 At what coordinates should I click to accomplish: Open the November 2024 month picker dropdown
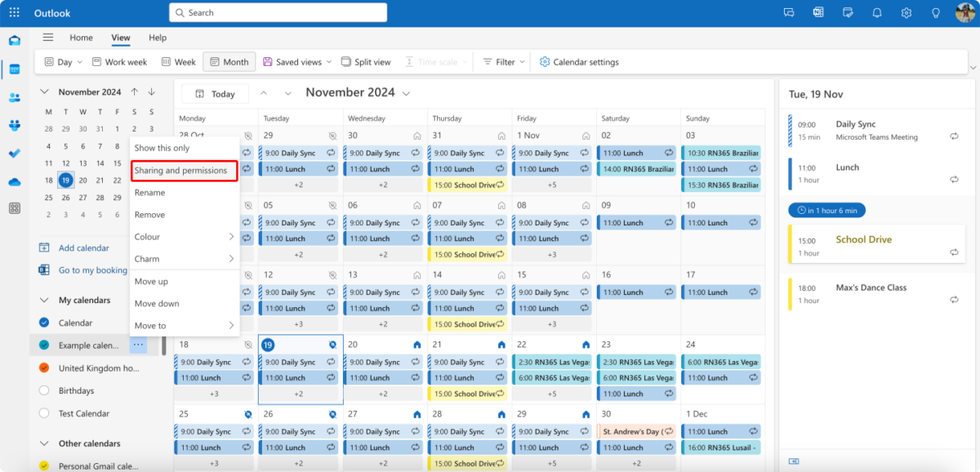(406, 92)
